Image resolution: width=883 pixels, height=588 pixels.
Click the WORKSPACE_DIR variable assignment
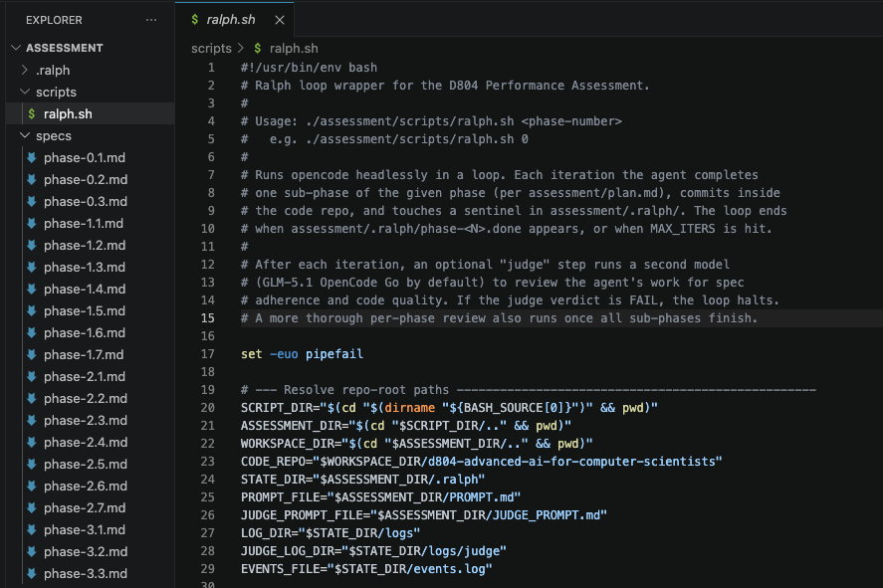click(417, 444)
